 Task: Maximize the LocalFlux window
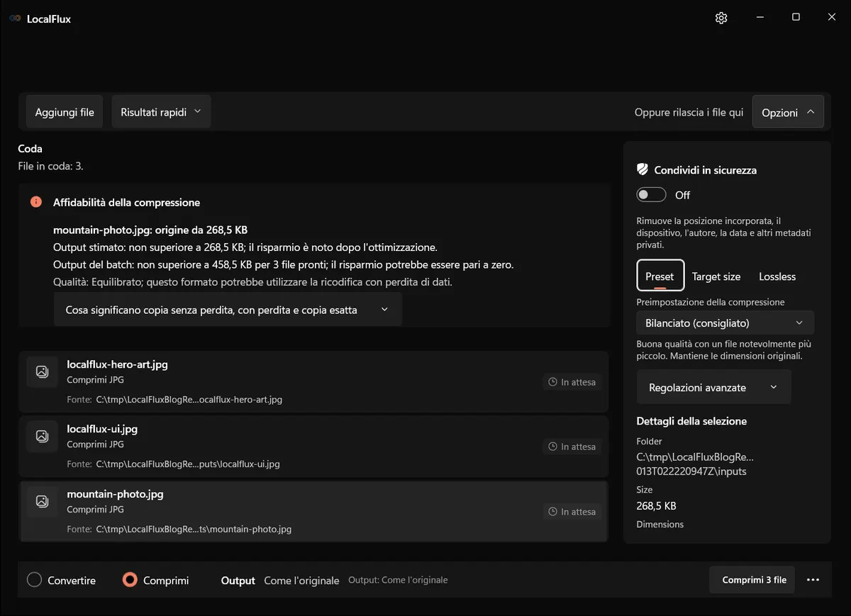tap(796, 17)
